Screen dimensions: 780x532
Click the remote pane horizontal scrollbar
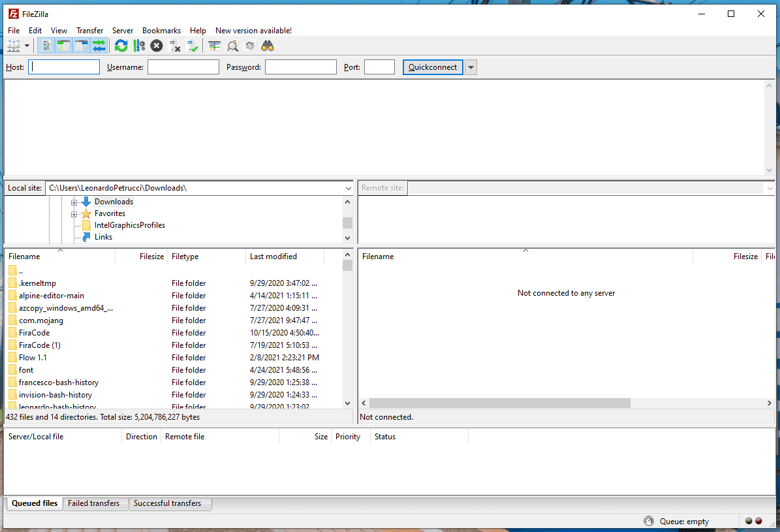[500, 403]
